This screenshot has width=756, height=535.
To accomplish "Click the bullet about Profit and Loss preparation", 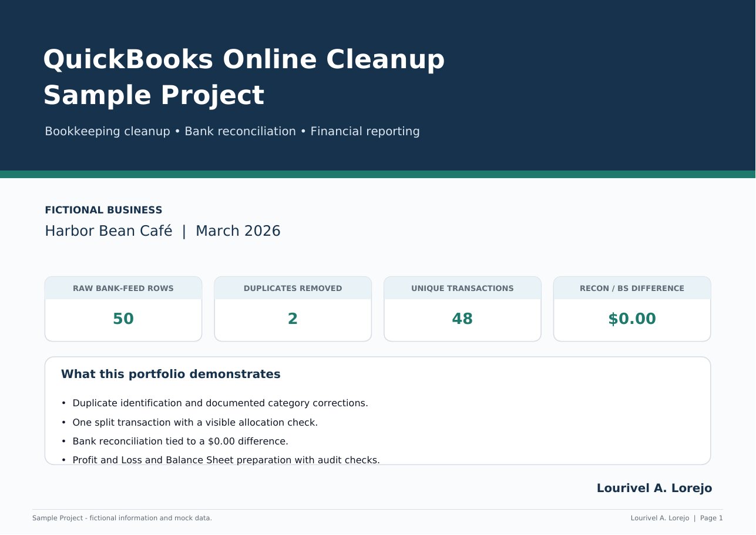I will 220,460.
